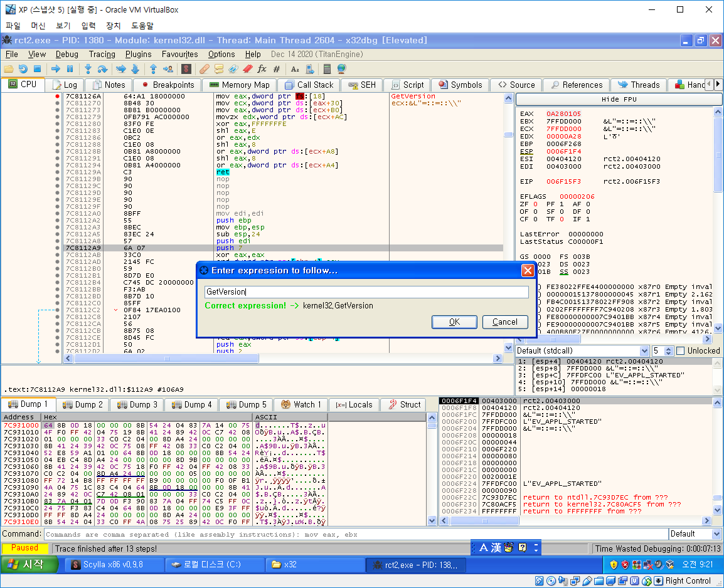Click VirtualBox shared folders status icon

point(599,581)
